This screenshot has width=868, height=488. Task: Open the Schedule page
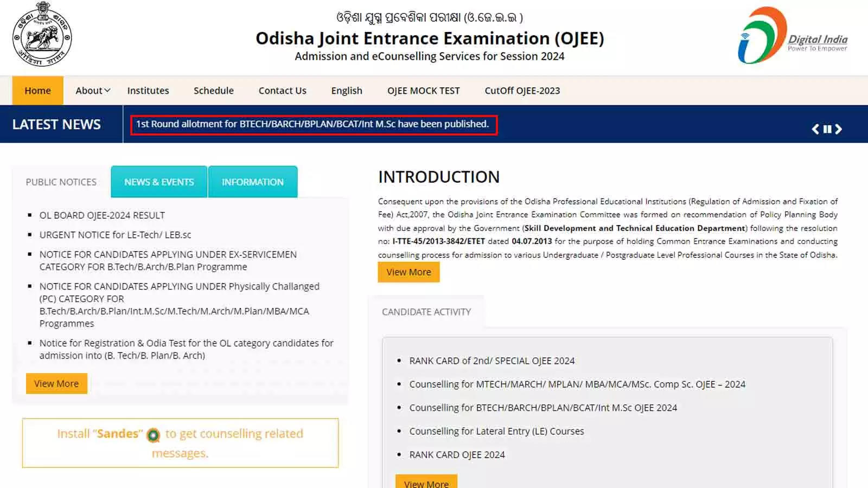(214, 91)
